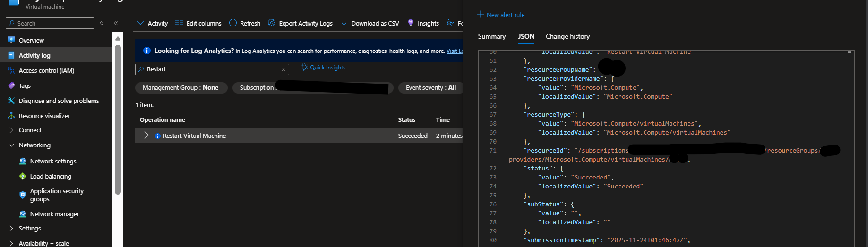Expand the Restart Virtual Machine row
Viewport: 868px width, 247px height.
[x=146, y=136]
